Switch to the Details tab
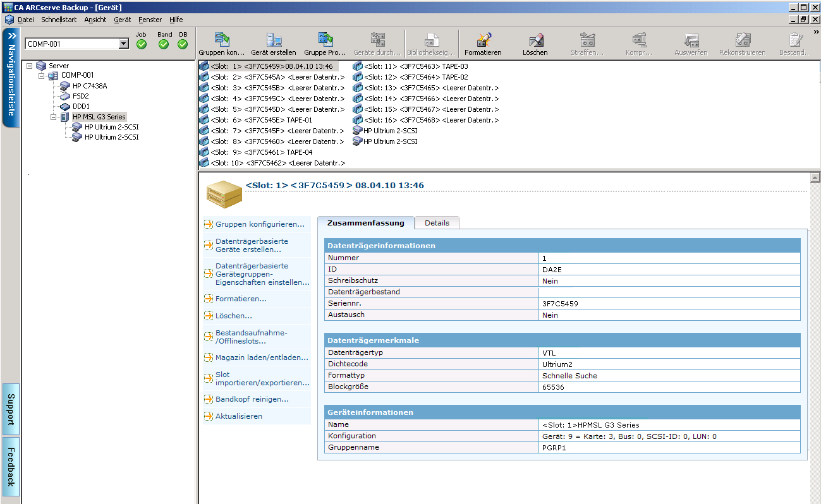The width and height of the screenshot is (821, 504). (x=437, y=222)
